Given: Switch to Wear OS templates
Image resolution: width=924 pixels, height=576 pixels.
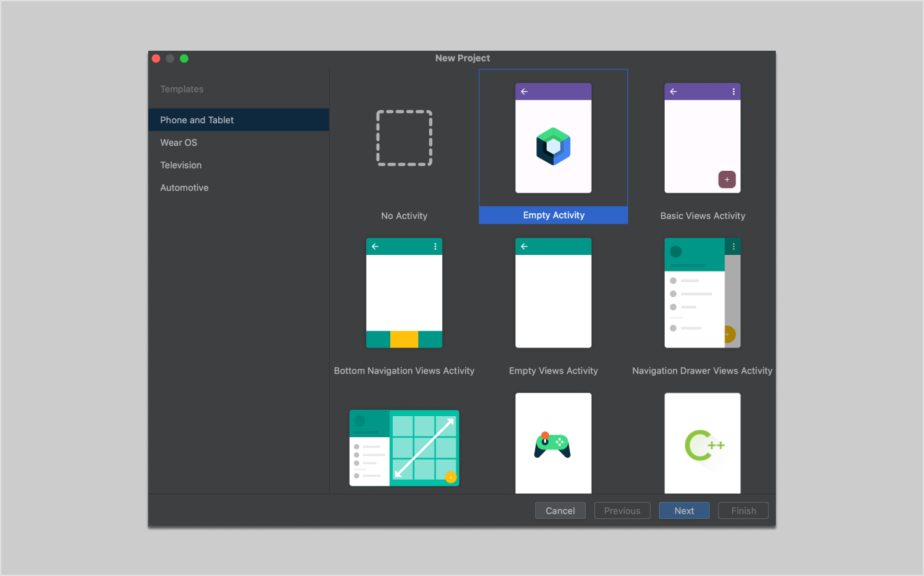Looking at the screenshot, I should (x=179, y=143).
